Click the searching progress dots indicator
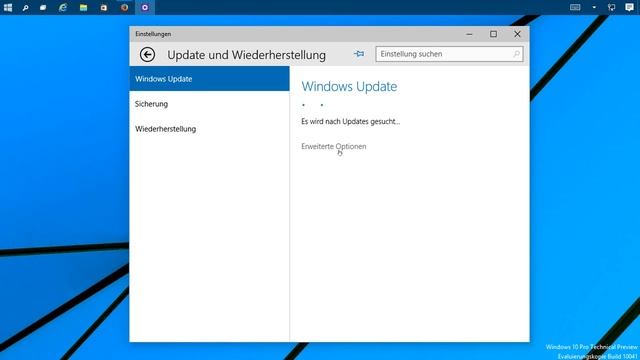The image size is (640, 360). coord(313,105)
